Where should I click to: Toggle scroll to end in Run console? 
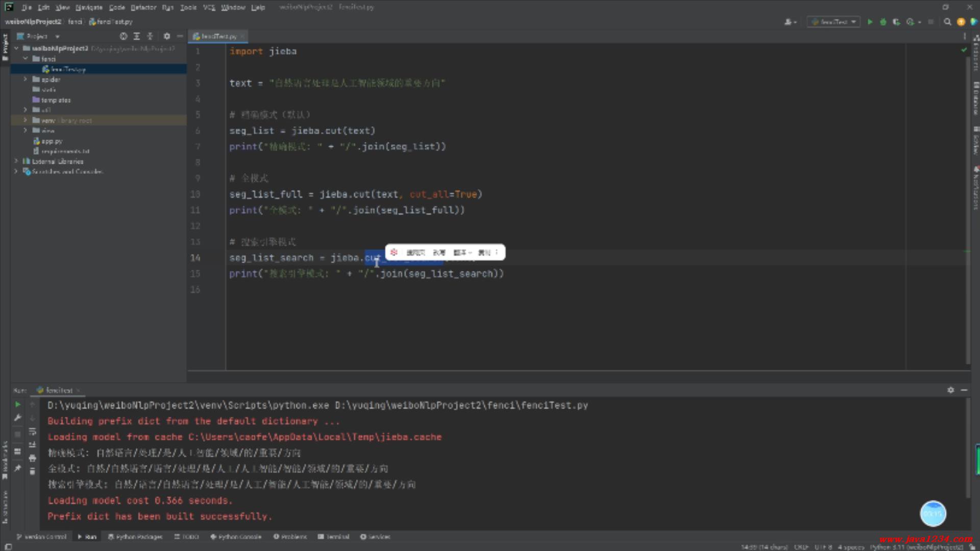(32, 445)
